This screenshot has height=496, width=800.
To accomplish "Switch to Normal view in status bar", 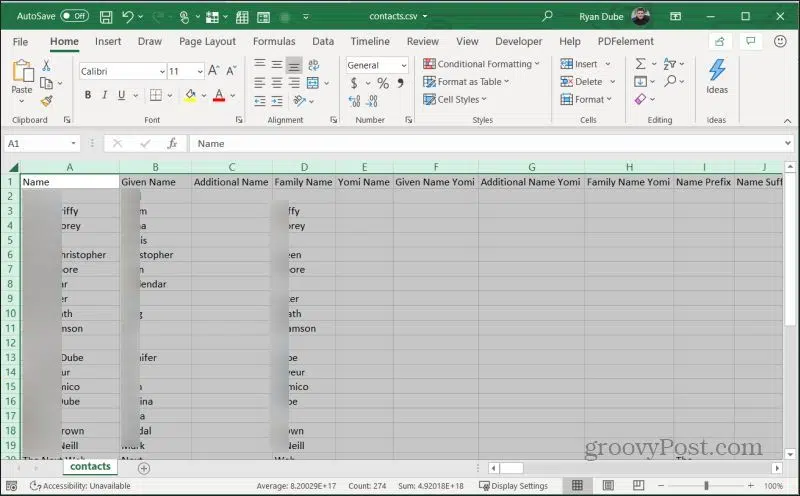I will pos(577,485).
